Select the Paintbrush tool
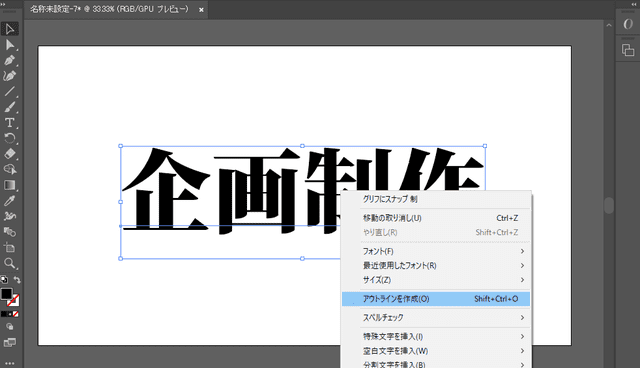This screenshot has width=640, height=368. coord(9,107)
